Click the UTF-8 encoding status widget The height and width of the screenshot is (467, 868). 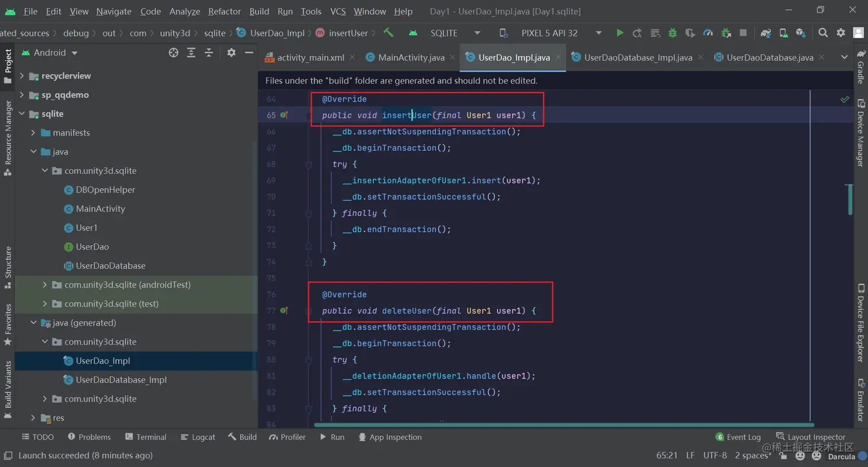tap(715, 456)
